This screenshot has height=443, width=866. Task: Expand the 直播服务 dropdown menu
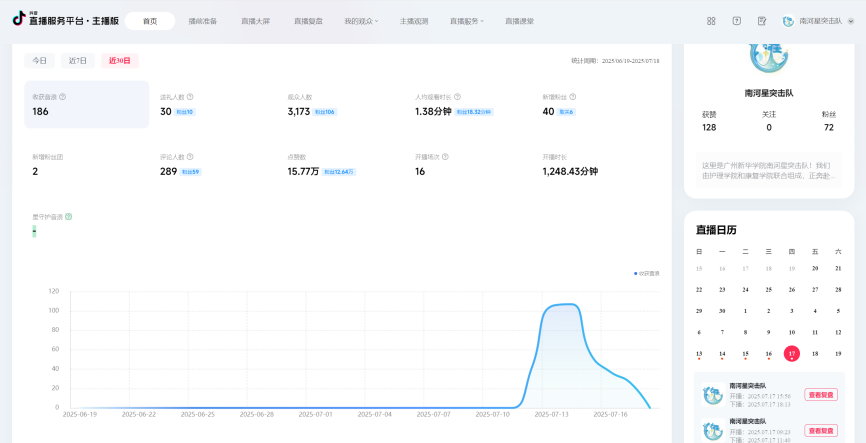[466, 21]
